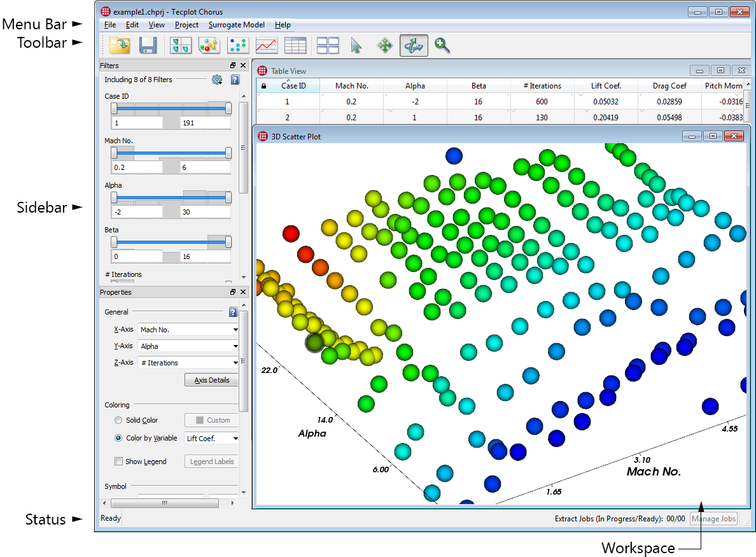Click the Tecplot Chorus application icon in title bar

pos(105,11)
